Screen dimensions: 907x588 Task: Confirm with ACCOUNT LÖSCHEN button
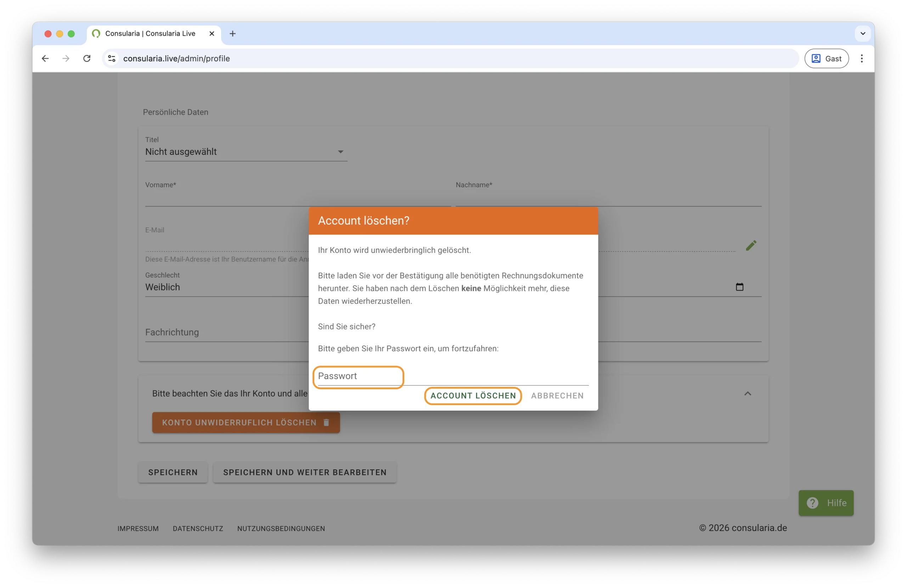click(473, 396)
